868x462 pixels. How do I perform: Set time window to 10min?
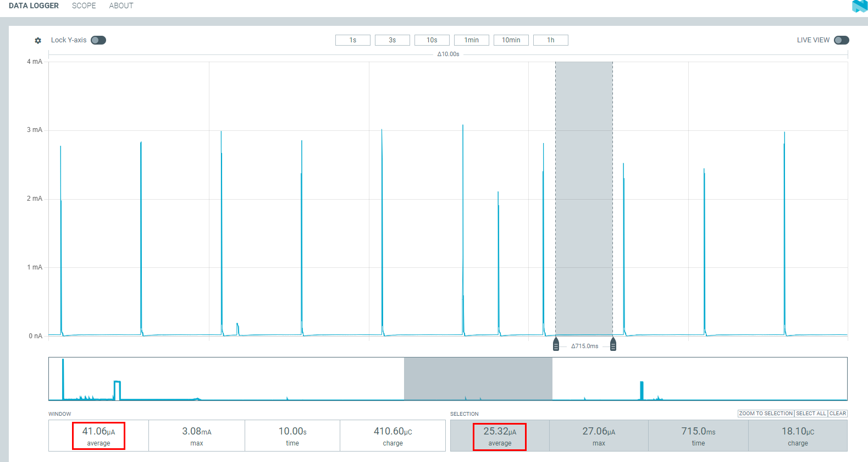tap(511, 40)
